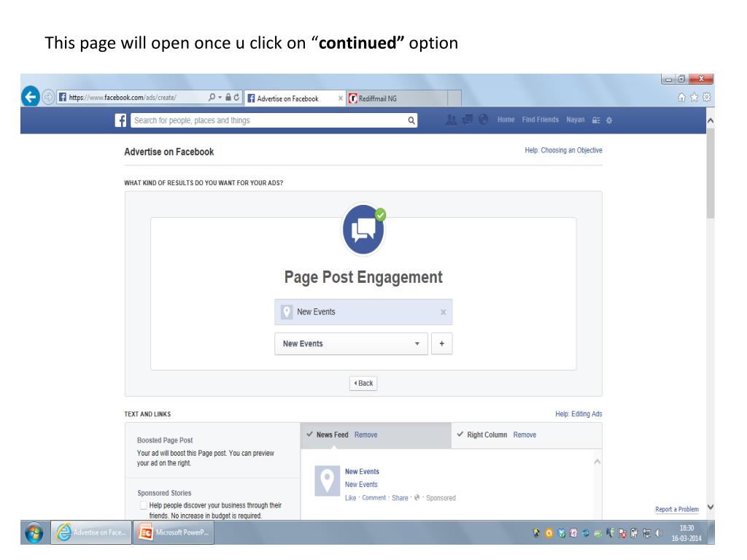Click the Internet Explorer taskbar button
This screenshot has height=560, width=747.
(x=91, y=532)
